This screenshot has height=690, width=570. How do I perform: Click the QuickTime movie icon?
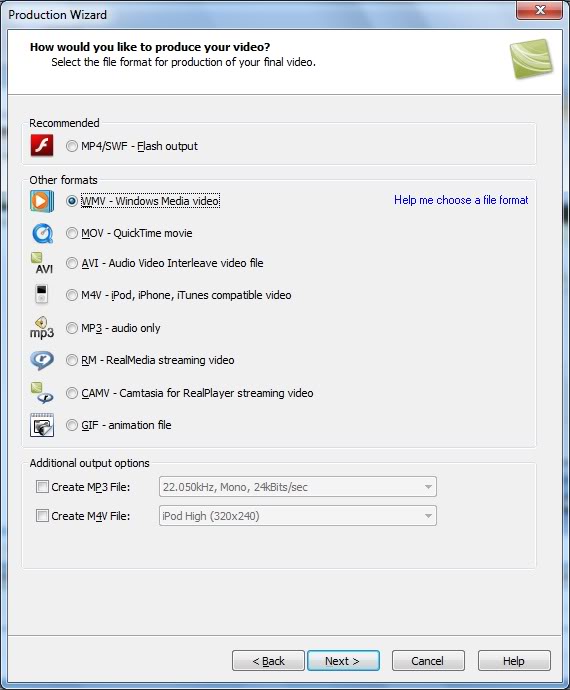coord(42,233)
